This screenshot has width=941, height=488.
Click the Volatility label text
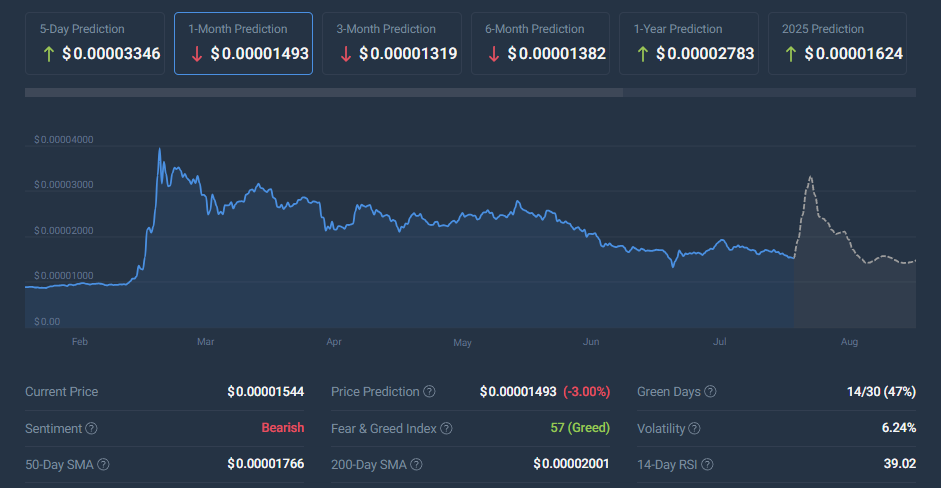(661, 428)
